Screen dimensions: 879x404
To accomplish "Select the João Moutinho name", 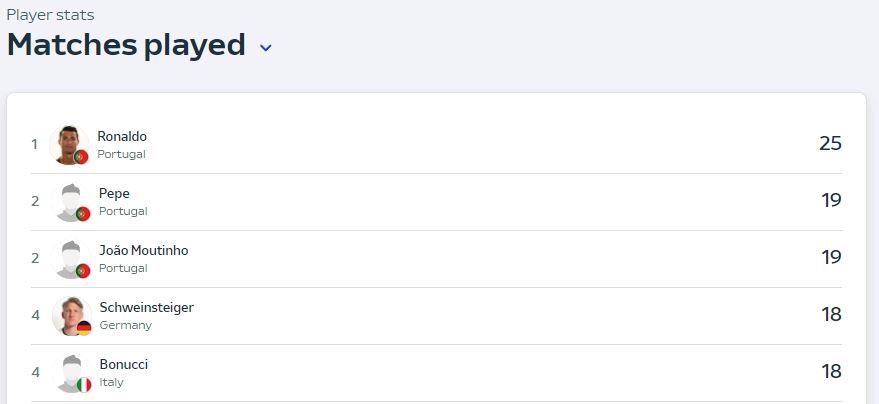I will pyautogui.click(x=144, y=250).
